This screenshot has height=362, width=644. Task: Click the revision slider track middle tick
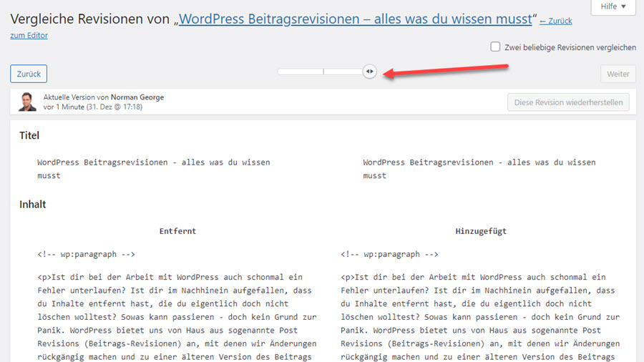323,72
